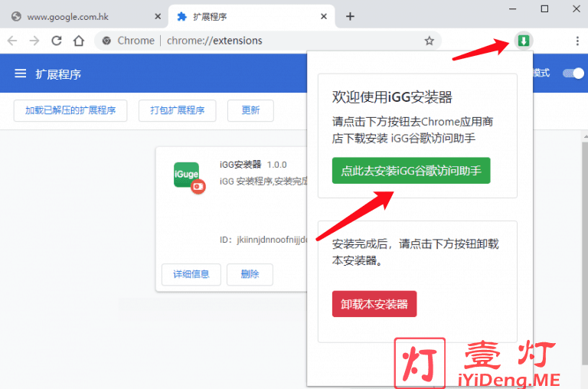Click the browser back arrow
Screen dimensions: 588x389
coord(13,41)
